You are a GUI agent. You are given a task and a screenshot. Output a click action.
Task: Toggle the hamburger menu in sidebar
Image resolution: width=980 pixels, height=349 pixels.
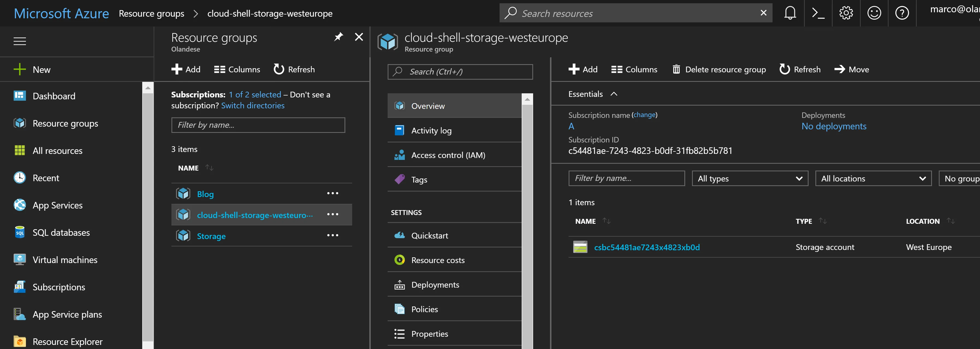[20, 41]
